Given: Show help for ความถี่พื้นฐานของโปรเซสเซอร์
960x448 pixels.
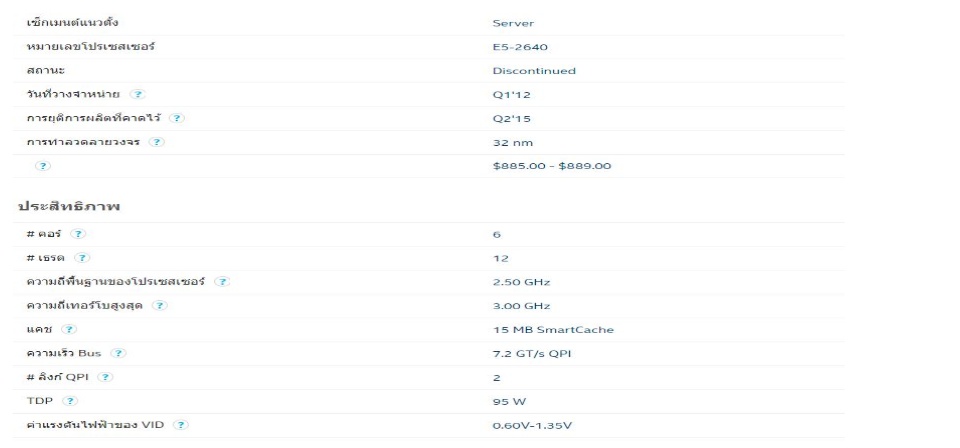Looking at the screenshot, I should pyautogui.click(x=222, y=282).
